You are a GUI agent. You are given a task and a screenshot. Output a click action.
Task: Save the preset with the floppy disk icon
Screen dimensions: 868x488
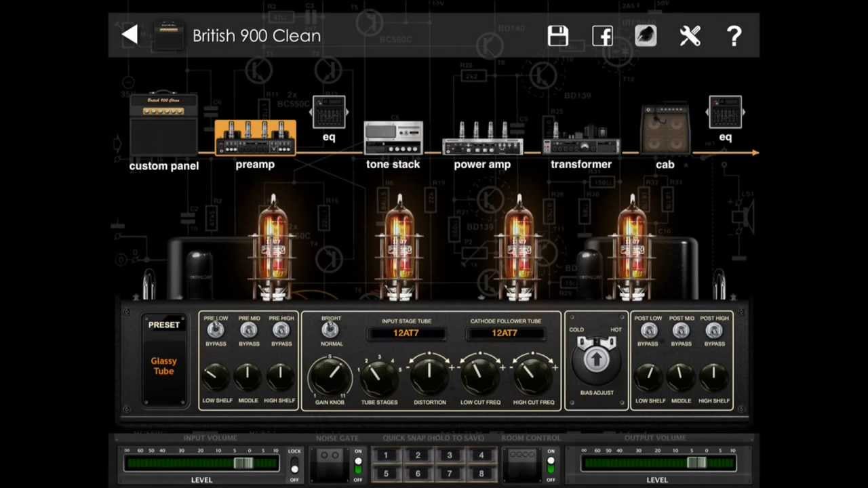point(558,36)
